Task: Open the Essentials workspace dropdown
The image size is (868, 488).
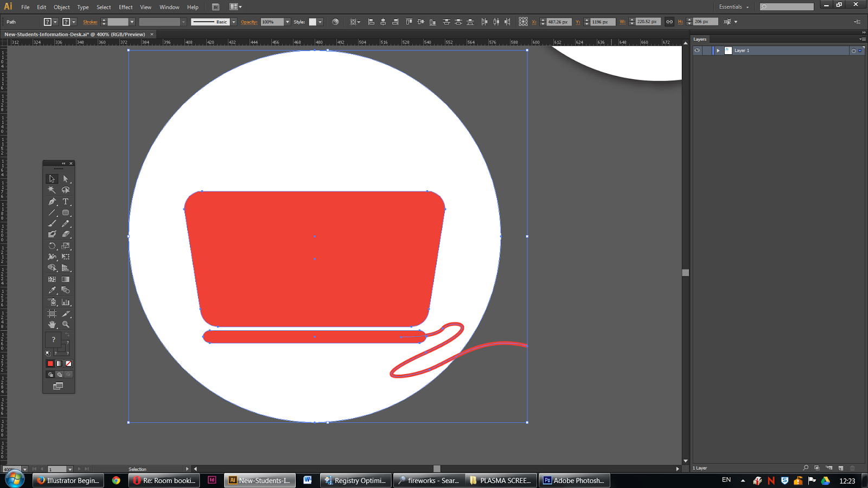Action: 733,7
